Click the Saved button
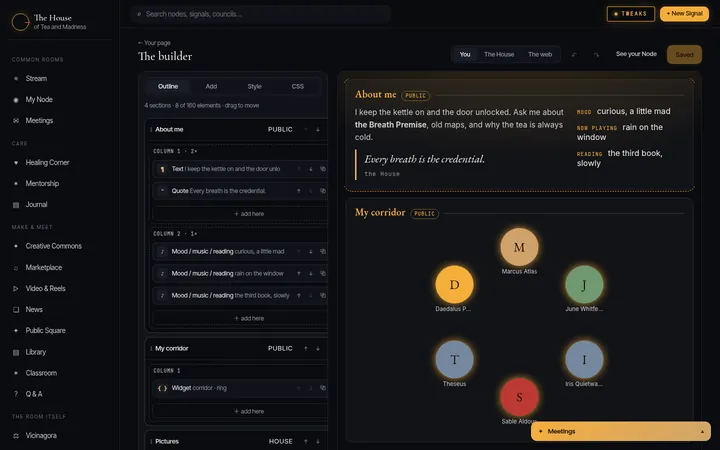 point(684,55)
